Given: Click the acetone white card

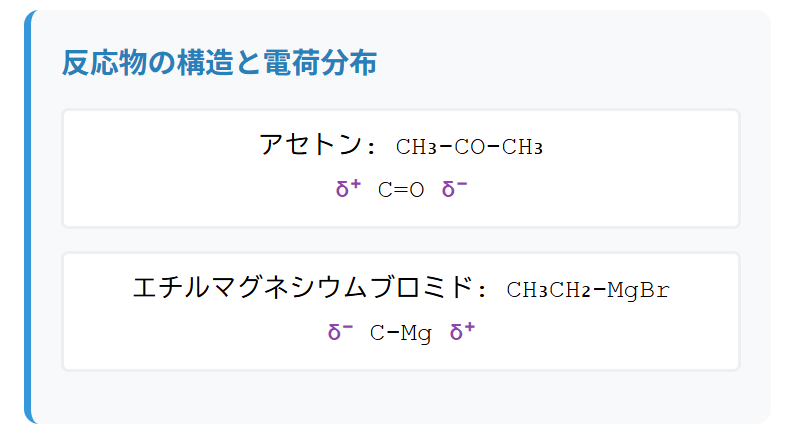Looking at the screenshot, I should click(401, 168).
